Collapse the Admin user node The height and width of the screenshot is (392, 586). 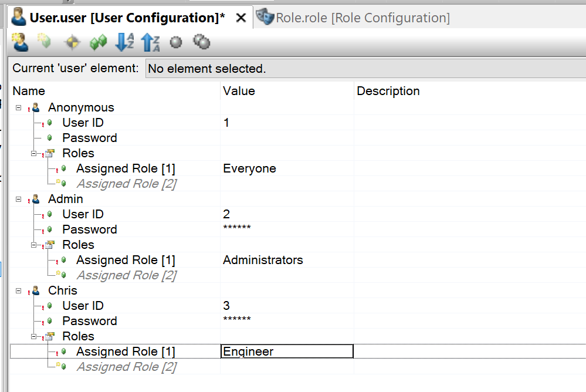coord(18,200)
